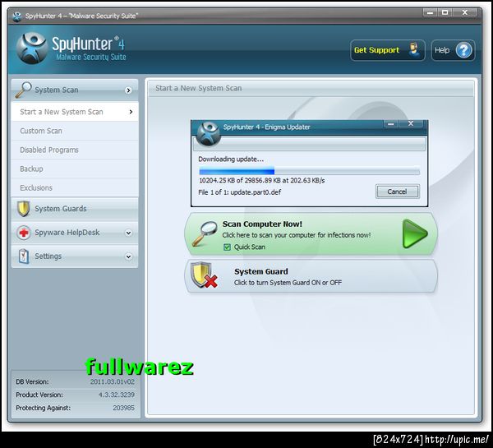The height and width of the screenshot is (448, 493).
Task: Click the DB Version value 2011.03.01v02
Action: click(113, 381)
